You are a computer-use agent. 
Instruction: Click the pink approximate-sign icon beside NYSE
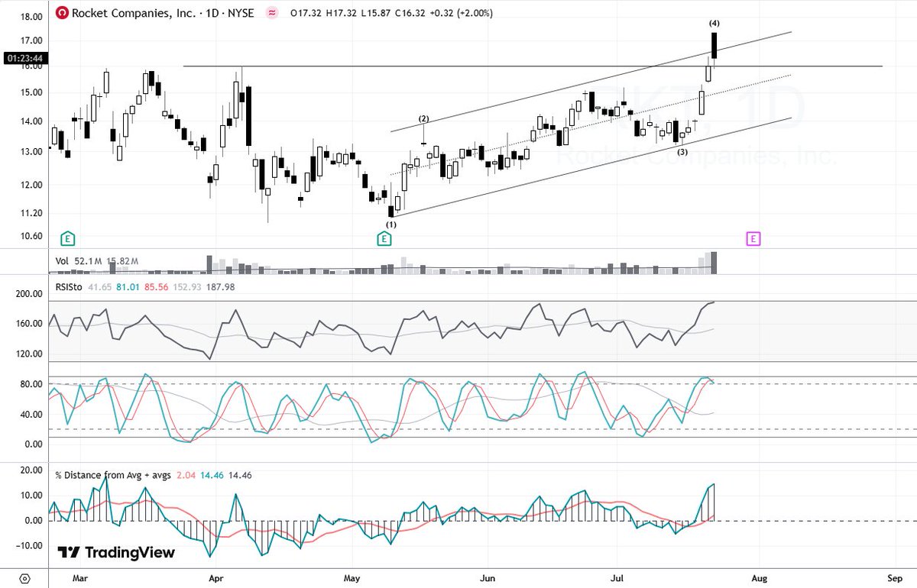coord(271,13)
